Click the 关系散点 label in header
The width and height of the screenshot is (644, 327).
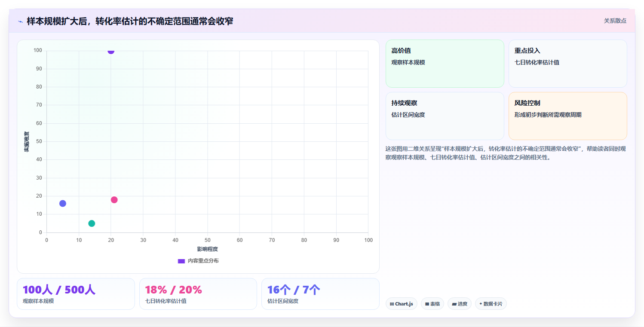(615, 21)
